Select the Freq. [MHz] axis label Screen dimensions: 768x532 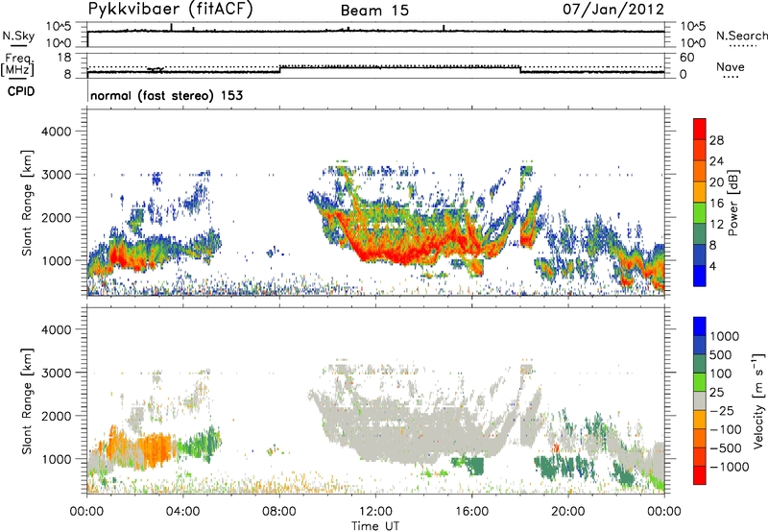coord(19,65)
